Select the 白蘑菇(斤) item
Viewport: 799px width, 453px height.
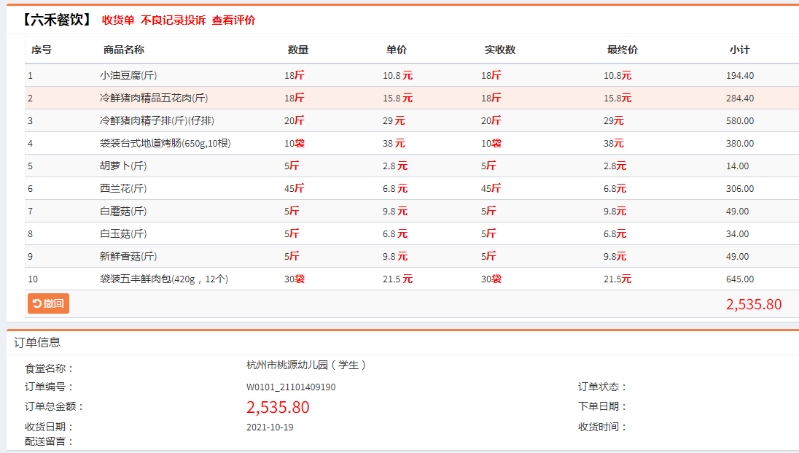(123, 211)
